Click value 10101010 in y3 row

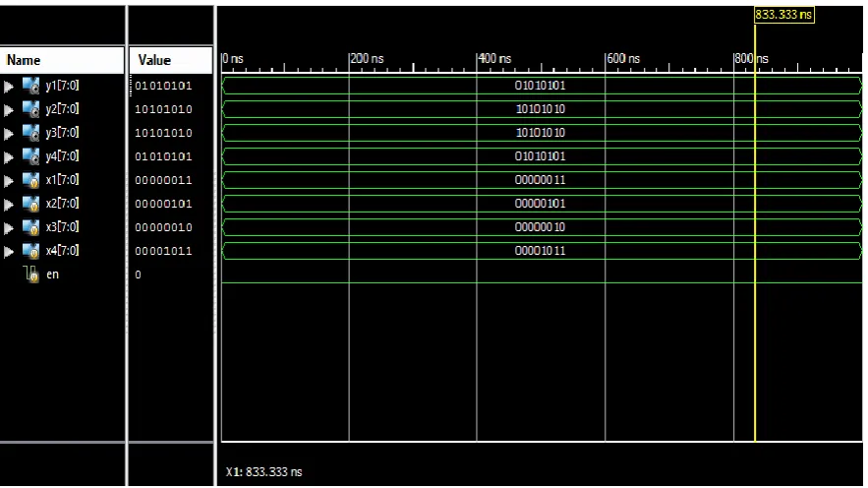163,133
